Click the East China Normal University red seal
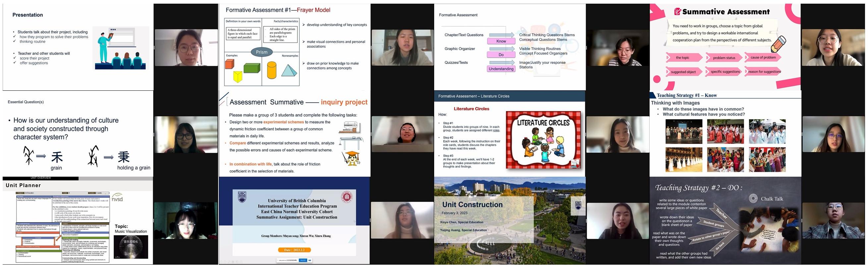The width and height of the screenshot is (868, 267). click(x=346, y=197)
